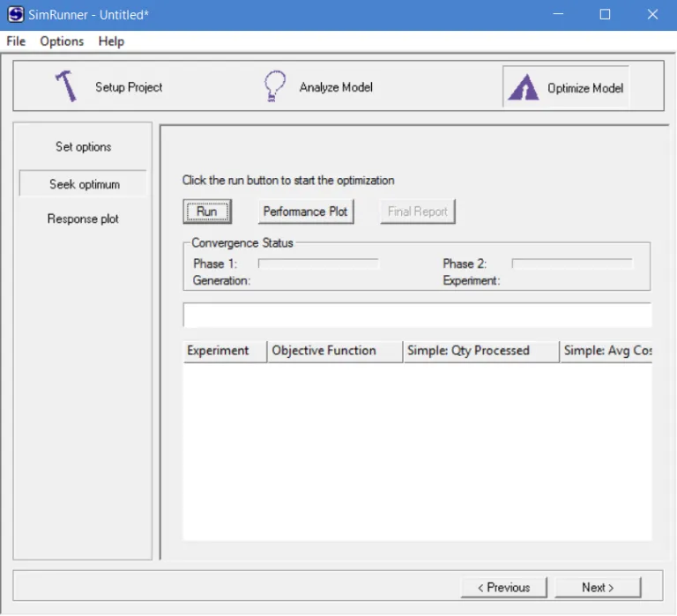The image size is (677, 616).
Task: Open the Options menu
Action: [62, 41]
